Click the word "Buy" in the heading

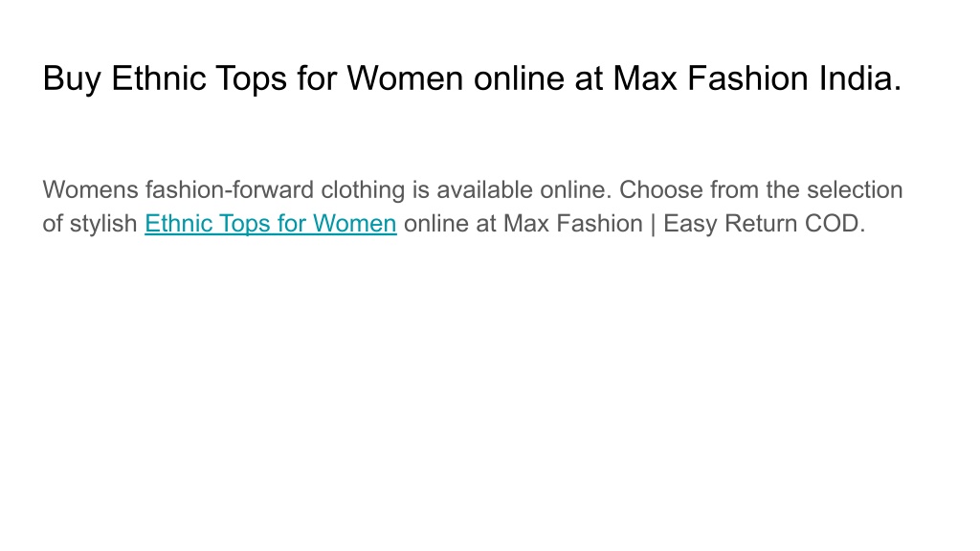pyautogui.click(x=71, y=78)
